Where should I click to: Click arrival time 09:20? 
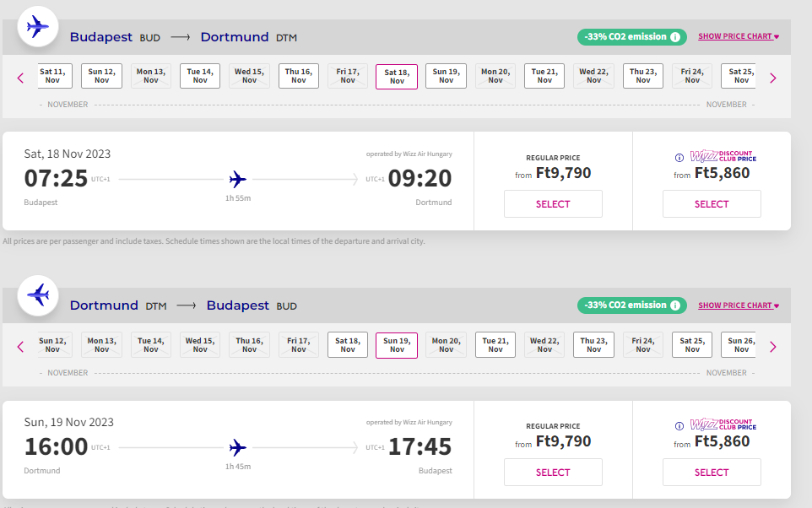420,179
